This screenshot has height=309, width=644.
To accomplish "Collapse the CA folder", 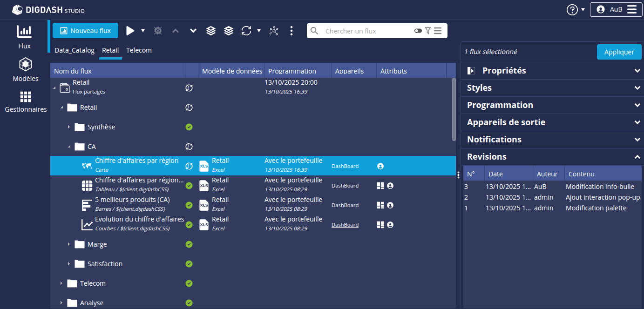I will [69, 147].
